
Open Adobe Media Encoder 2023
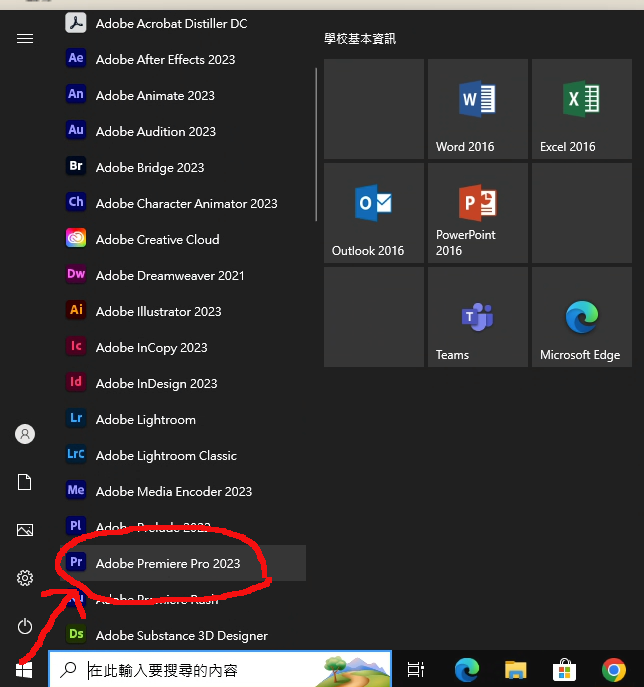pyautogui.click(x=173, y=491)
